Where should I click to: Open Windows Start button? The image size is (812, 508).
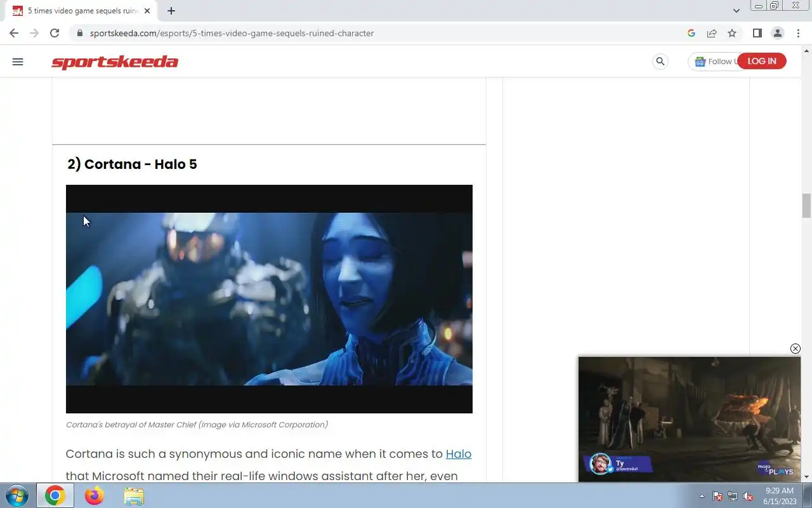(16, 496)
